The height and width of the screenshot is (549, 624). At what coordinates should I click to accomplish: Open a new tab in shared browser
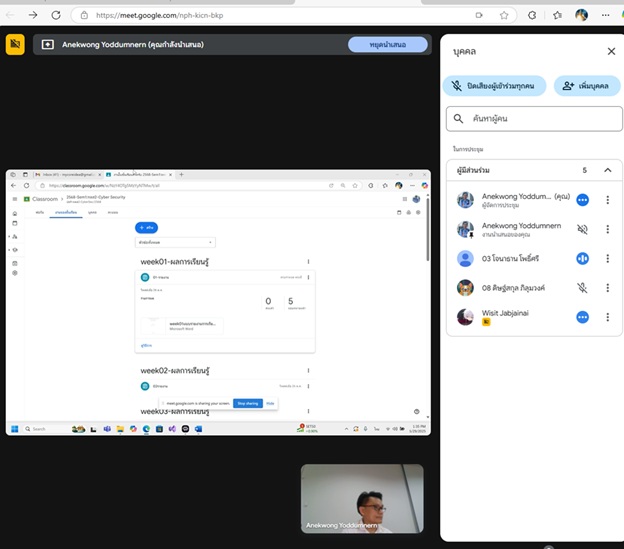pos(181,175)
